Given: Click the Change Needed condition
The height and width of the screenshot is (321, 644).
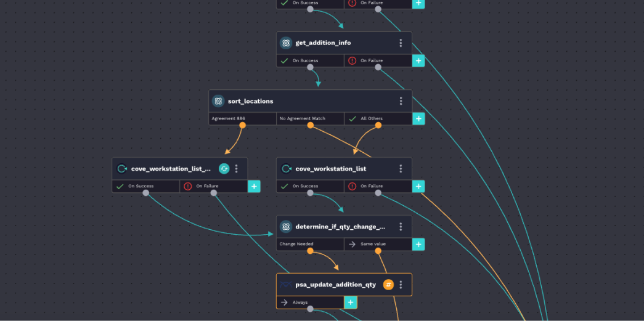Looking at the screenshot, I should 310,244.
